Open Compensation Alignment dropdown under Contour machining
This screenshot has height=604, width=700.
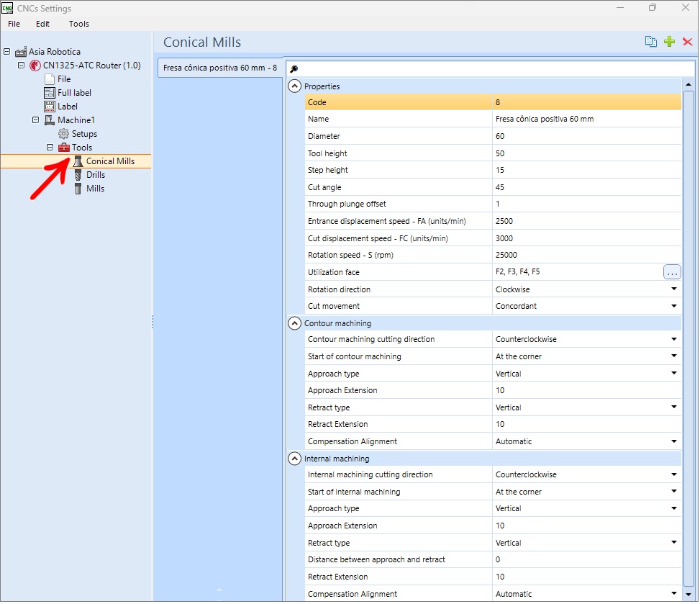point(673,441)
